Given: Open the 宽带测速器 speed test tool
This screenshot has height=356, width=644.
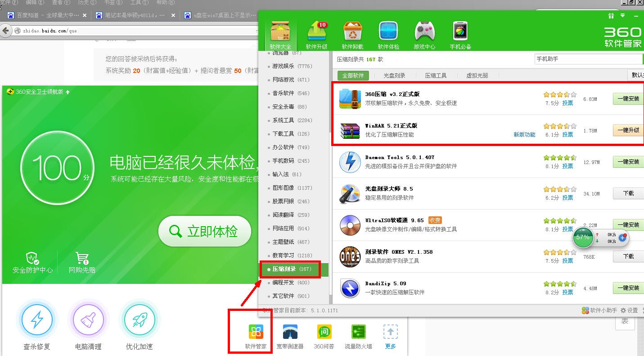Looking at the screenshot, I should pos(290,337).
